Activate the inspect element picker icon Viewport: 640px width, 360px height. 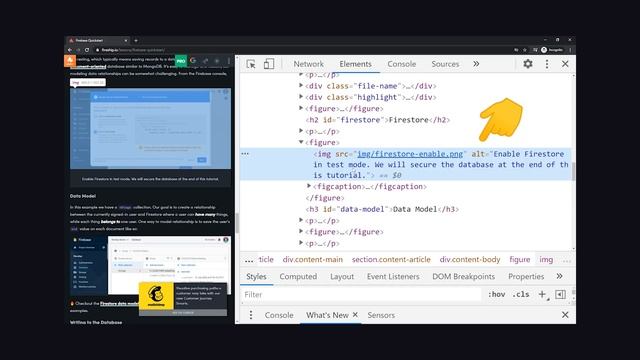click(251, 64)
